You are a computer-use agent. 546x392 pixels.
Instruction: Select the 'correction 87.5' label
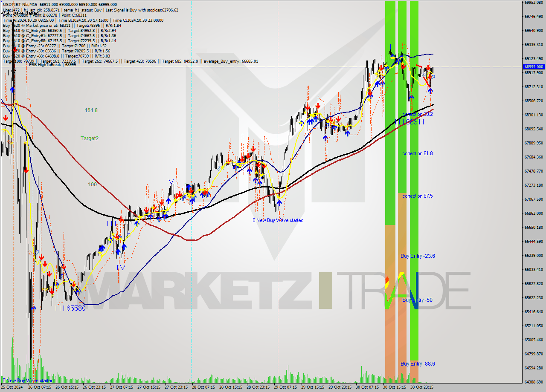click(x=418, y=196)
